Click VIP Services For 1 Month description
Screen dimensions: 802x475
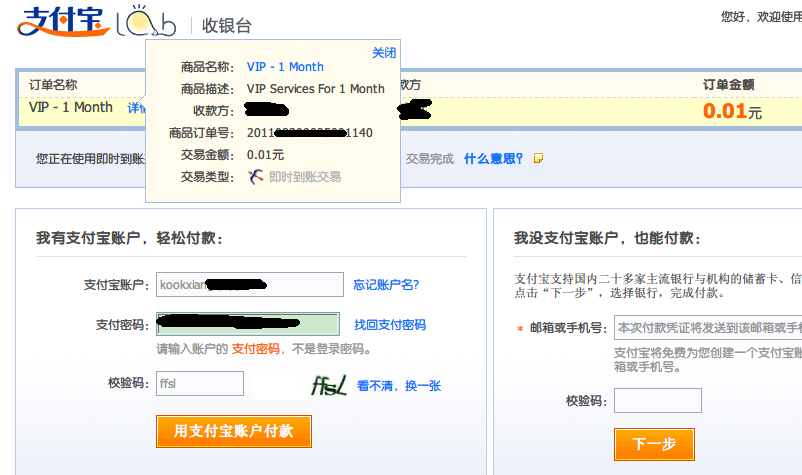point(316,89)
